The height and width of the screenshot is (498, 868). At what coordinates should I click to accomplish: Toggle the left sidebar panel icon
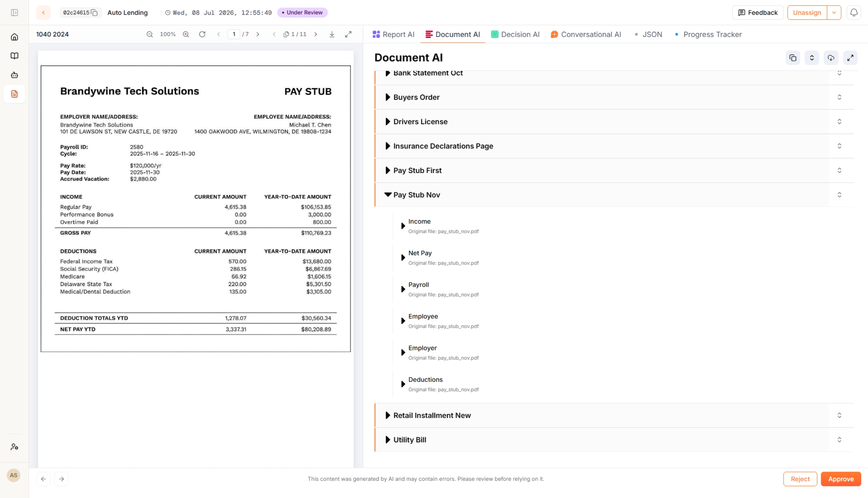tap(14, 13)
